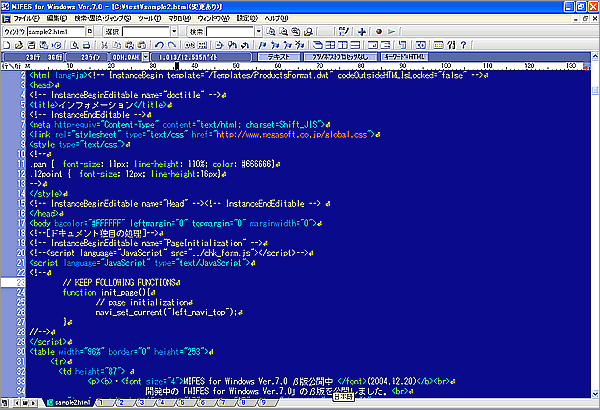Open the マクロ menu

pyautogui.click(x=179, y=18)
